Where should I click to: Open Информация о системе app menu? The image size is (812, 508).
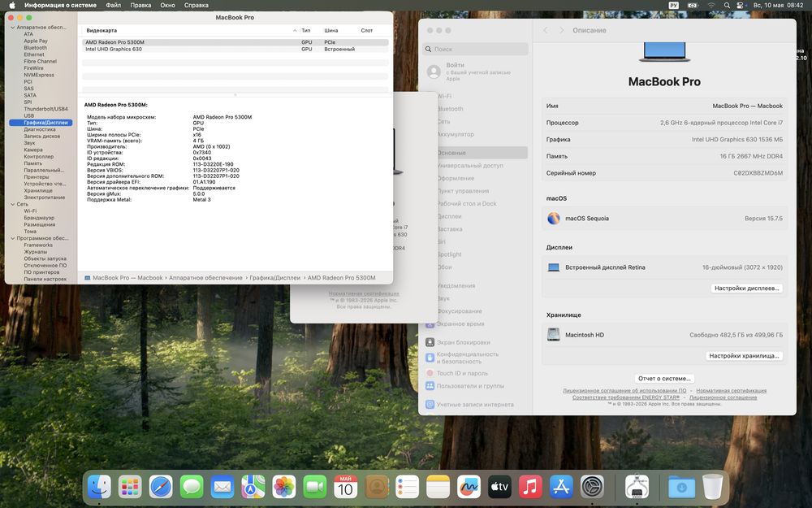pos(60,5)
